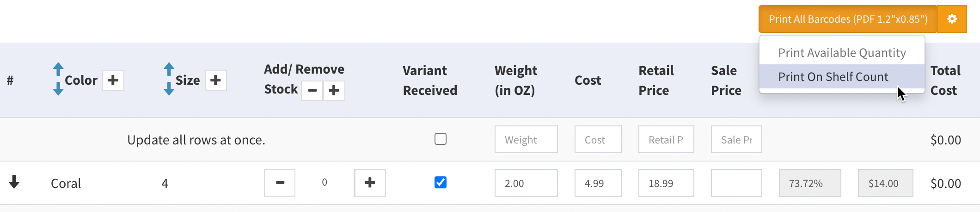Click the down arrow on the Coral row
The width and height of the screenshot is (980, 212).
click(x=14, y=182)
